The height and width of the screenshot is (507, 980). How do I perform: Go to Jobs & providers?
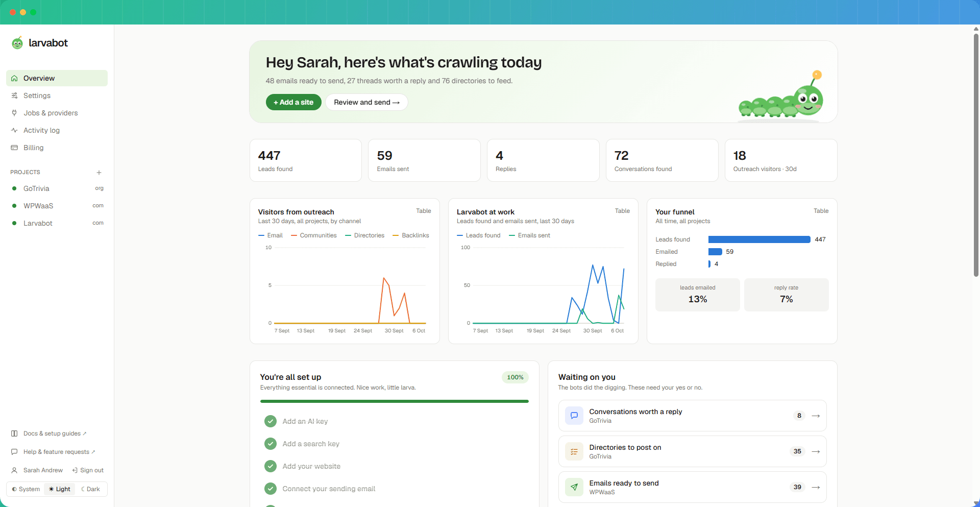(57, 113)
